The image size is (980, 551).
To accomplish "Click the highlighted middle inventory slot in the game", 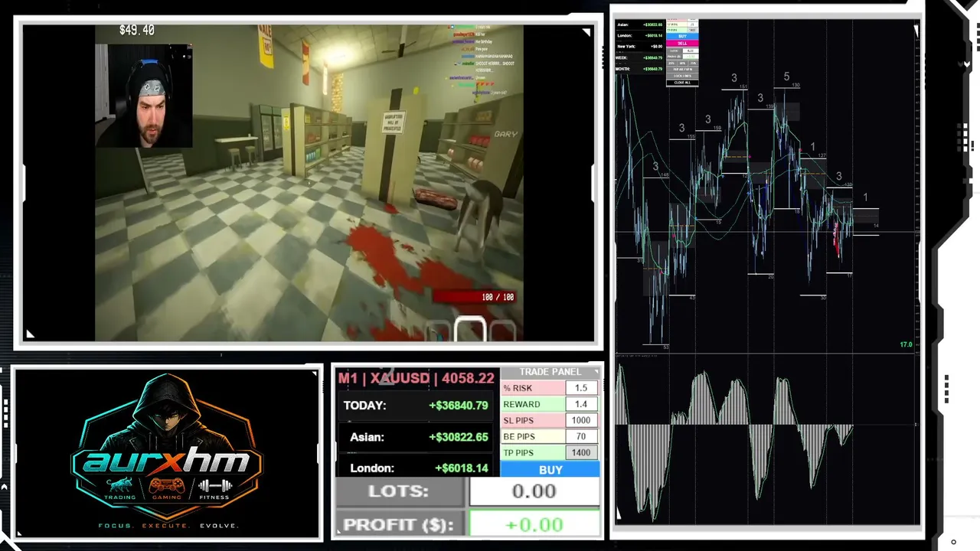I will tap(470, 330).
